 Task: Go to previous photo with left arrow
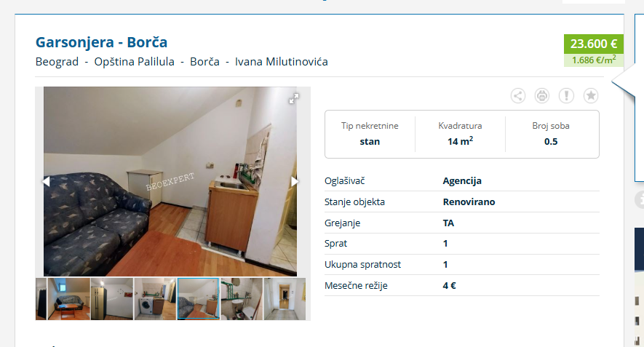(x=46, y=182)
